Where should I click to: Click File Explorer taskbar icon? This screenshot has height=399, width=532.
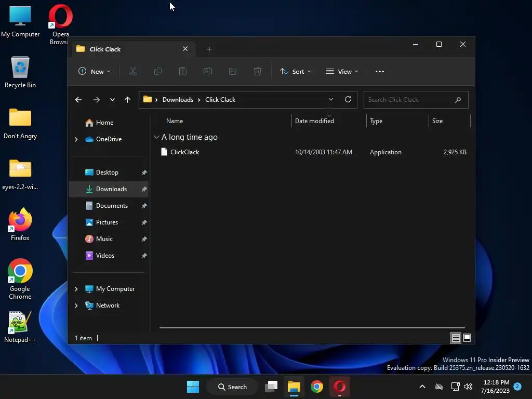click(294, 387)
